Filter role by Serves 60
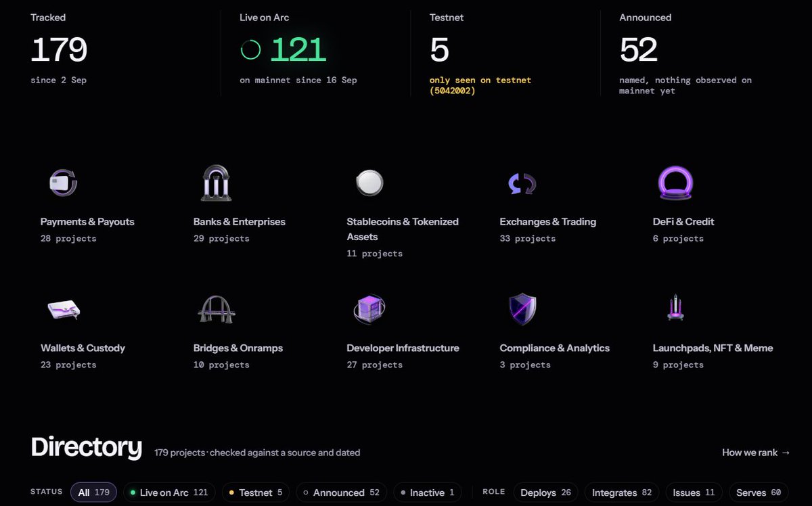 759,492
